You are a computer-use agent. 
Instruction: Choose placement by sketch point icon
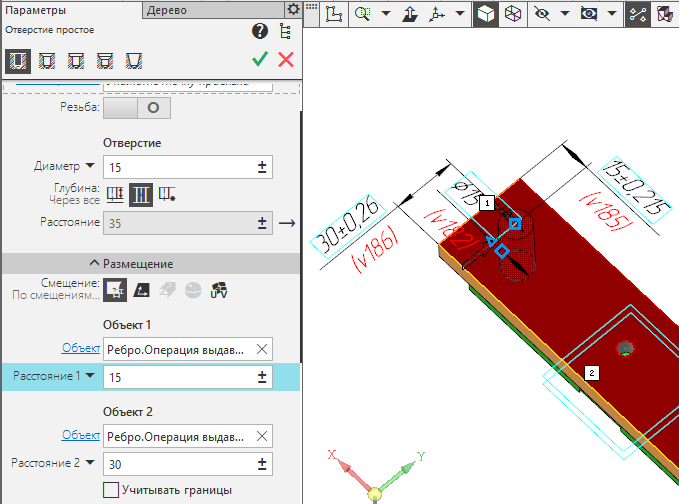pos(141,290)
